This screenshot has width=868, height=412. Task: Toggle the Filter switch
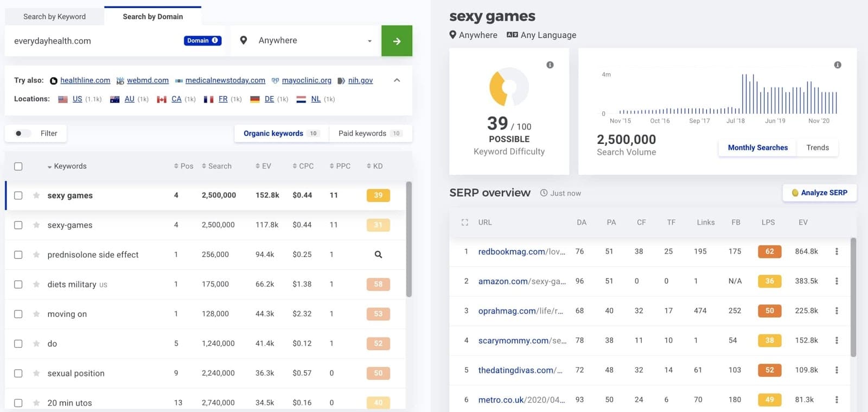(x=23, y=134)
